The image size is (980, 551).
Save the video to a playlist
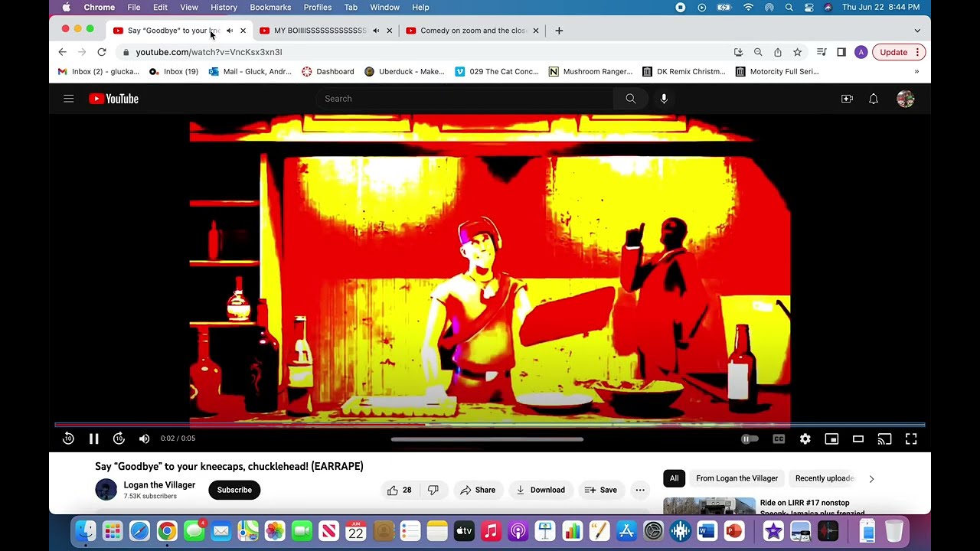(600, 490)
